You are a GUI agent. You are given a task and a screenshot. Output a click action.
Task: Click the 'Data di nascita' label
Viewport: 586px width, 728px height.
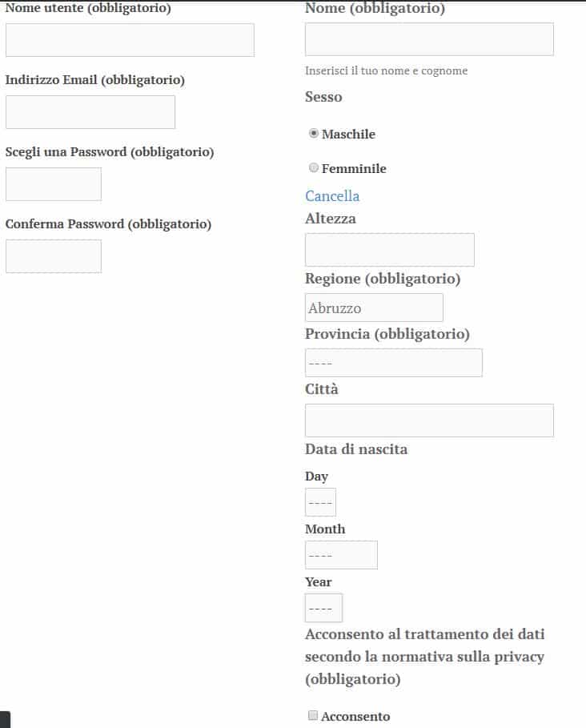356,449
